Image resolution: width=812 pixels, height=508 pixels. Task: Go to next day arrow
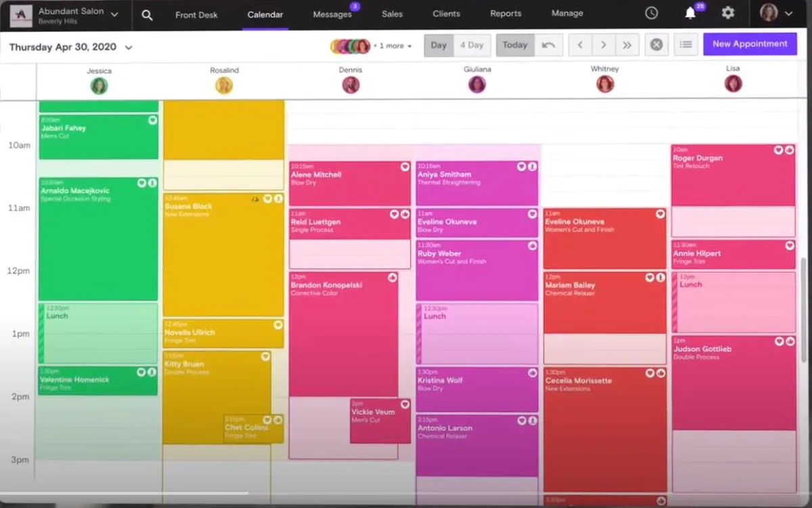(x=604, y=45)
